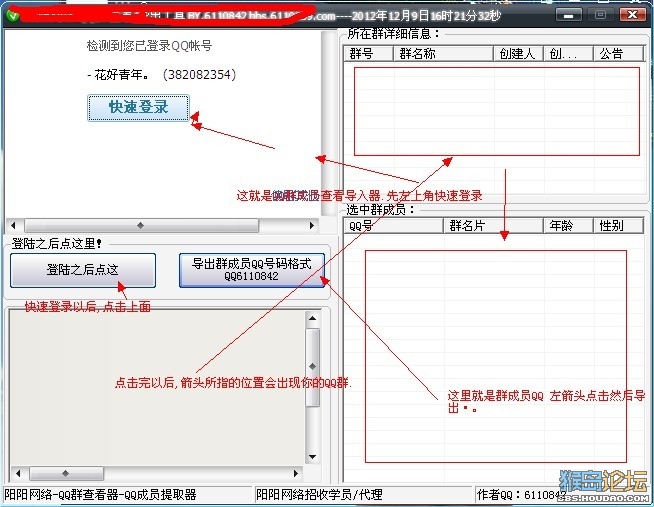The width and height of the screenshot is (654, 507).
Task: Click the 登陆之后点这 button
Action: [x=83, y=270]
